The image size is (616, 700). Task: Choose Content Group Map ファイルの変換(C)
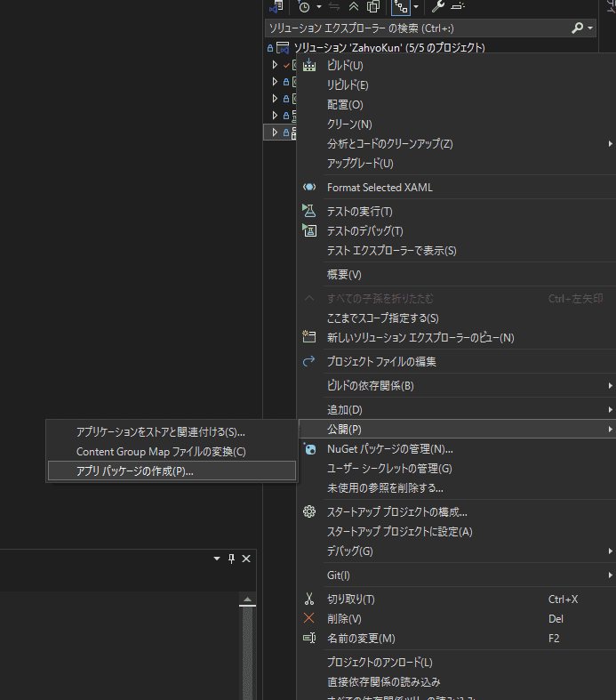pos(172,452)
